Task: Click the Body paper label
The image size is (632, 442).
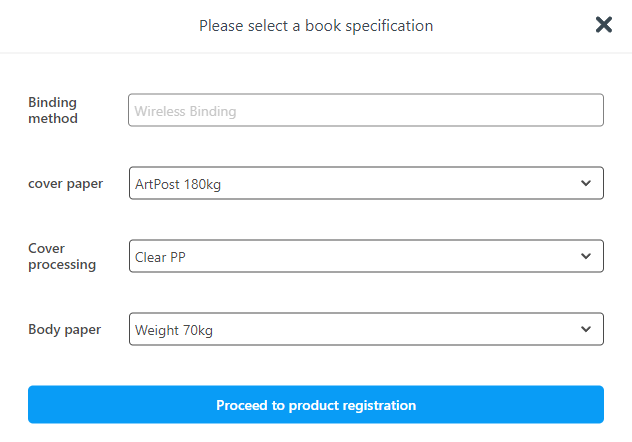Action: (x=64, y=330)
